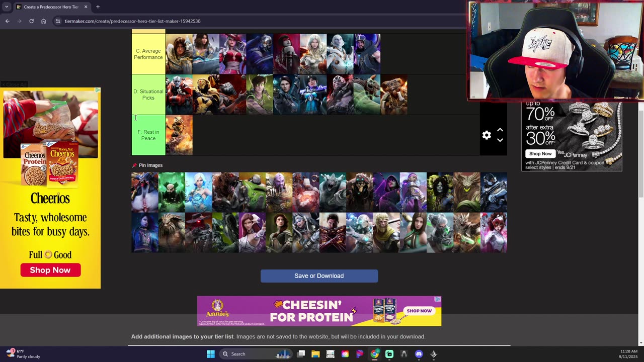Click Shop Now in Cheerios ad

click(50, 270)
